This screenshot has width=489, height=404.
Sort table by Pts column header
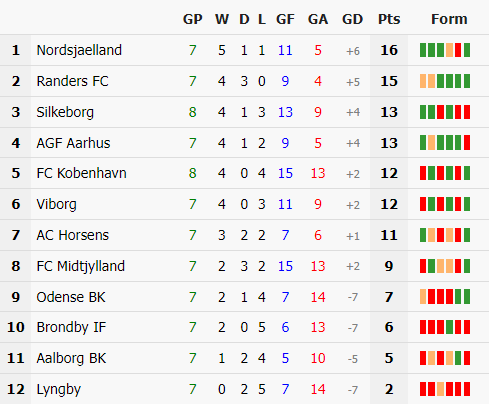click(x=389, y=19)
